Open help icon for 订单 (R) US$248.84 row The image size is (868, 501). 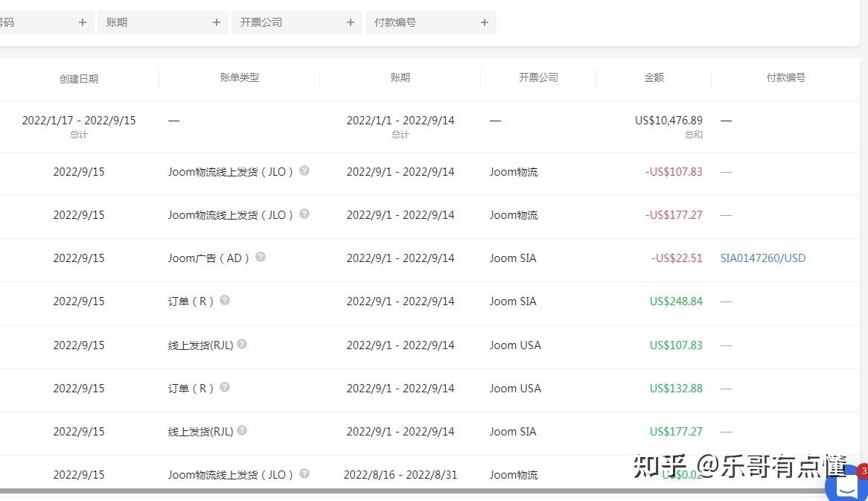pos(225,300)
